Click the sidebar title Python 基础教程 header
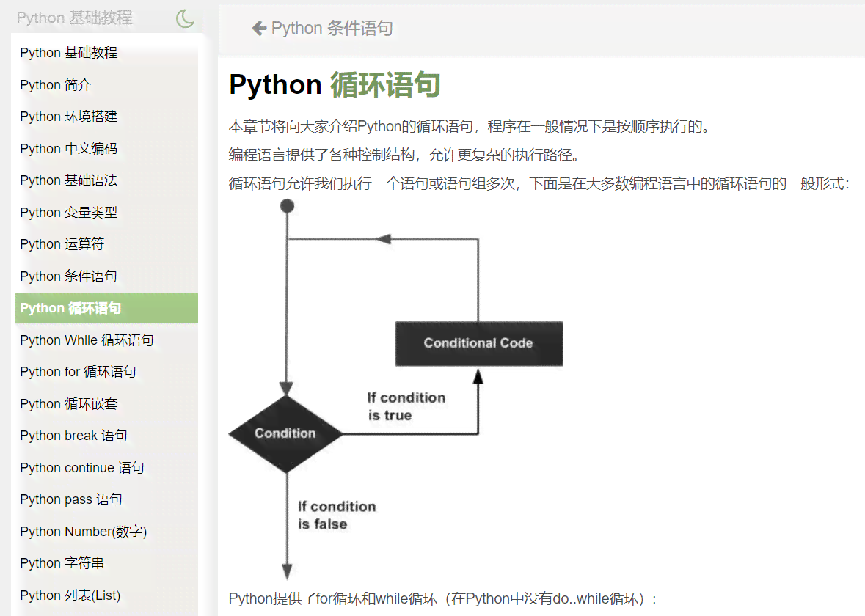The image size is (865, 616). (x=75, y=18)
